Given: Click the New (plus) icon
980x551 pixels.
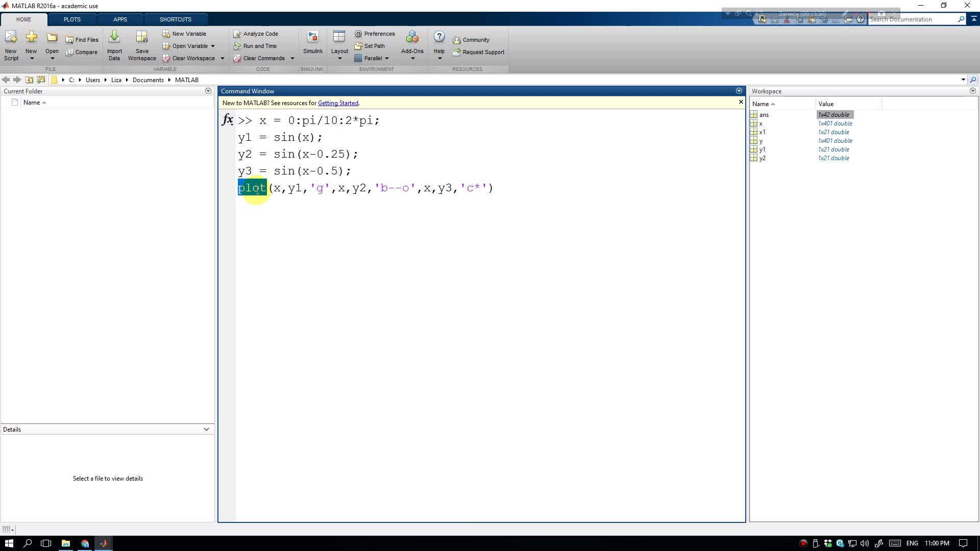Looking at the screenshot, I should coord(31,37).
